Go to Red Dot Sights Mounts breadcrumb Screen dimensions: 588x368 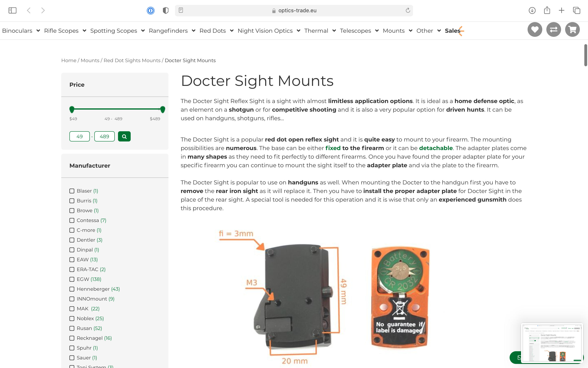(x=132, y=60)
